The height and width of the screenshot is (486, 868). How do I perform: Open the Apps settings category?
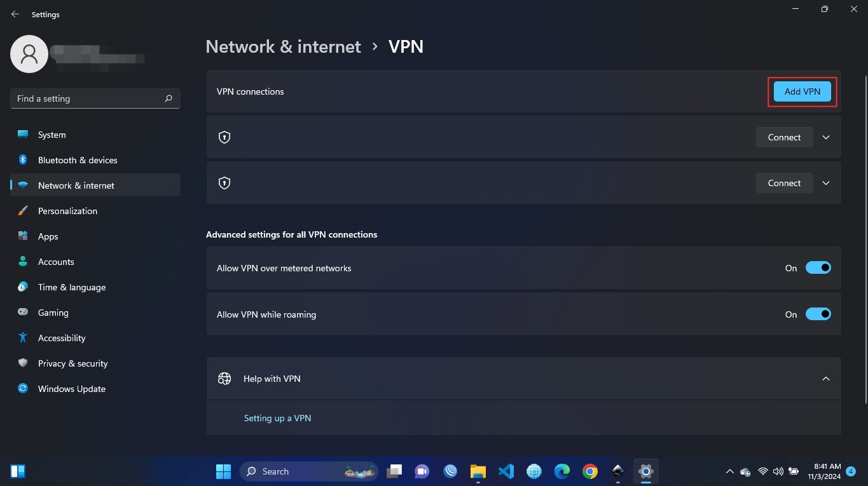pos(48,236)
